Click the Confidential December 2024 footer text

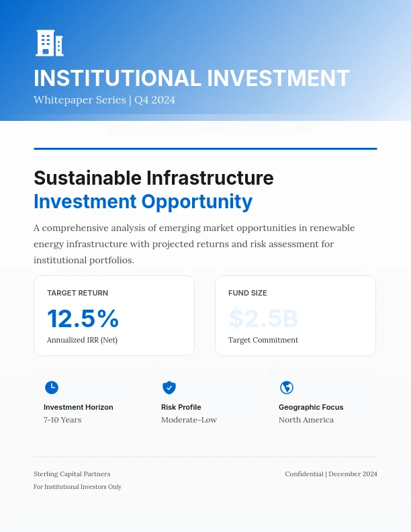(x=331, y=474)
